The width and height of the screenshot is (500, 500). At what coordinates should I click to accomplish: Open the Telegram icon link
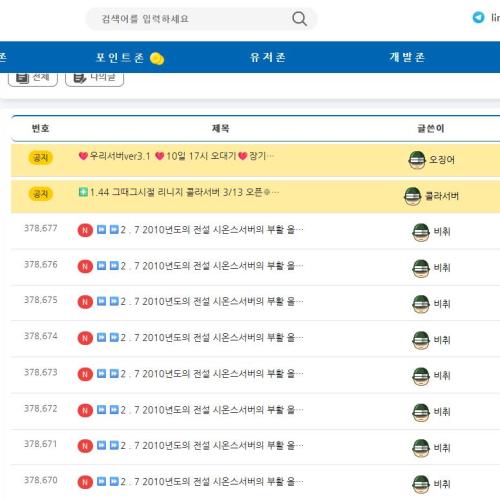pyautogui.click(x=478, y=17)
